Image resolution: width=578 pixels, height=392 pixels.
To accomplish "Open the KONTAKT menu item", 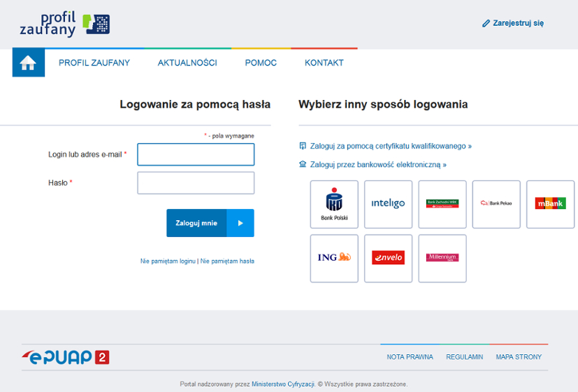I will tap(324, 63).
